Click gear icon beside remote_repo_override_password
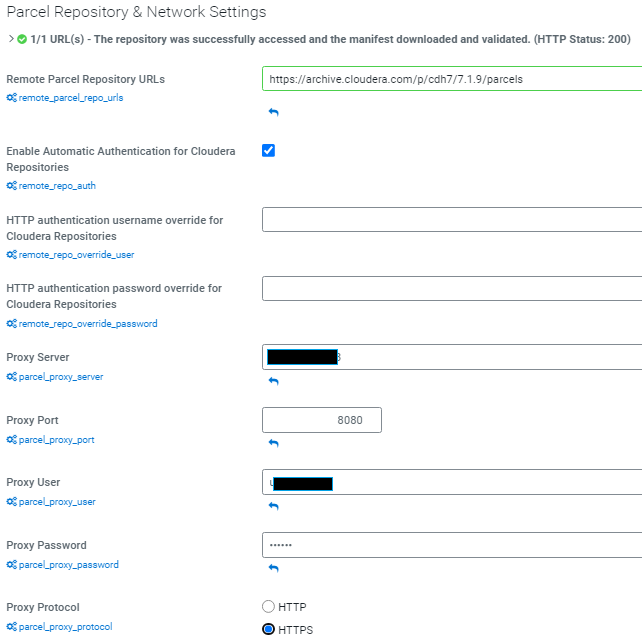This screenshot has width=642, height=641. point(11,324)
